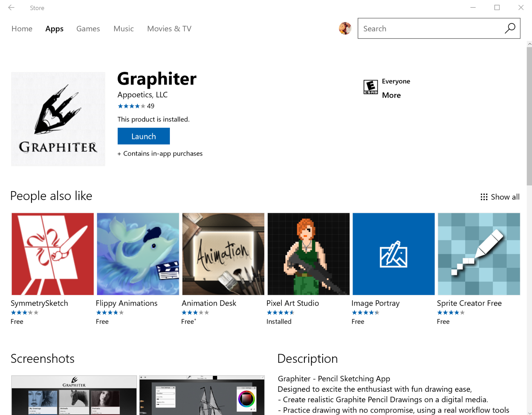Image resolution: width=532 pixels, height=415 pixels.
Task: Close the Store window
Action: (x=521, y=7)
